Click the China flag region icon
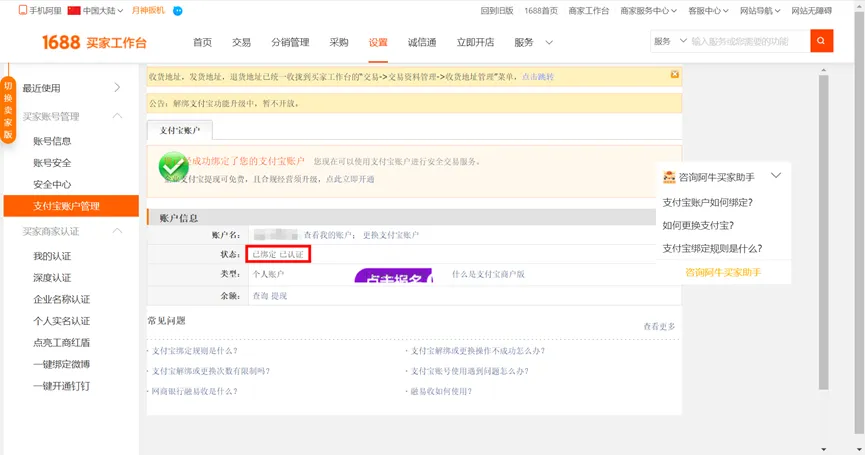Viewport: 865px width, 455px height. pos(74,10)
